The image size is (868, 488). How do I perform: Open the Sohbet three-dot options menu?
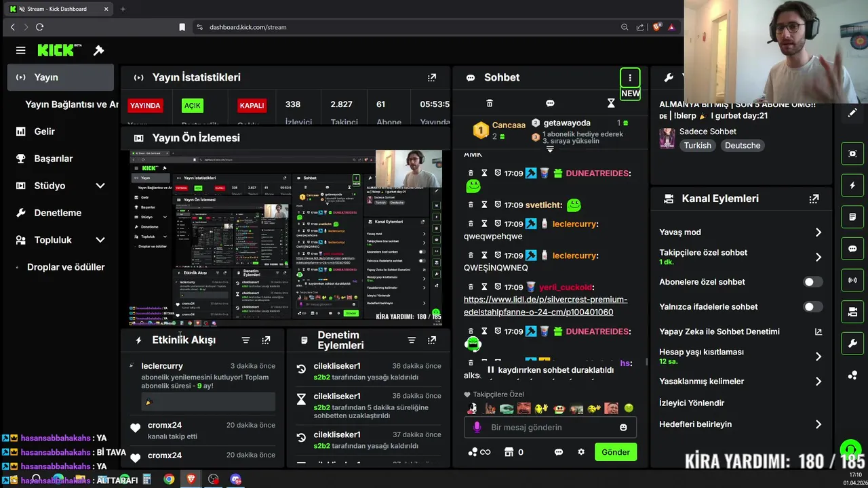630,77
